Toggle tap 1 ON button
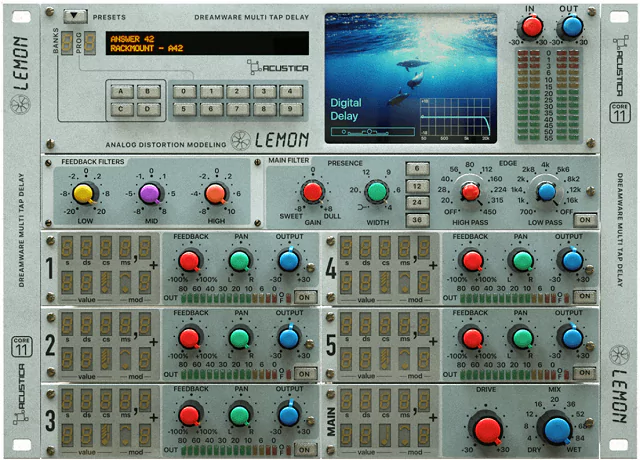The width and height of the screenshot is (640, 460). (x=305, y=297)
